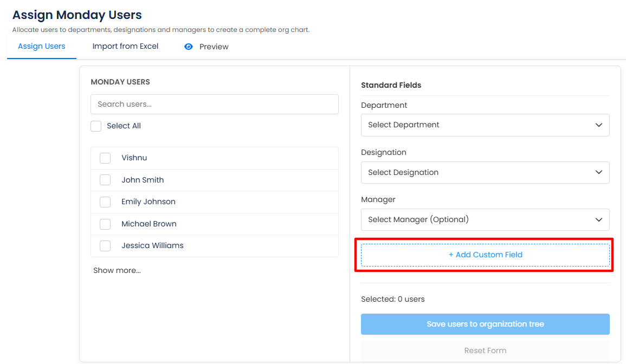Add a custom field

[485, 255]
